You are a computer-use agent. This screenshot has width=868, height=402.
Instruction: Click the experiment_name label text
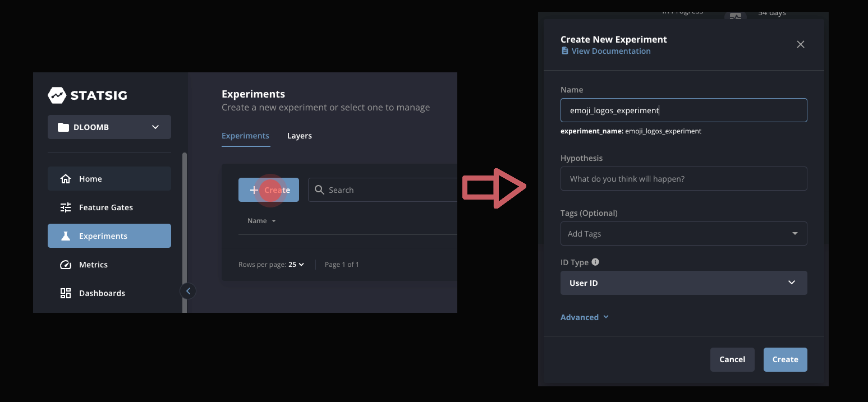(x=592, y=131)
